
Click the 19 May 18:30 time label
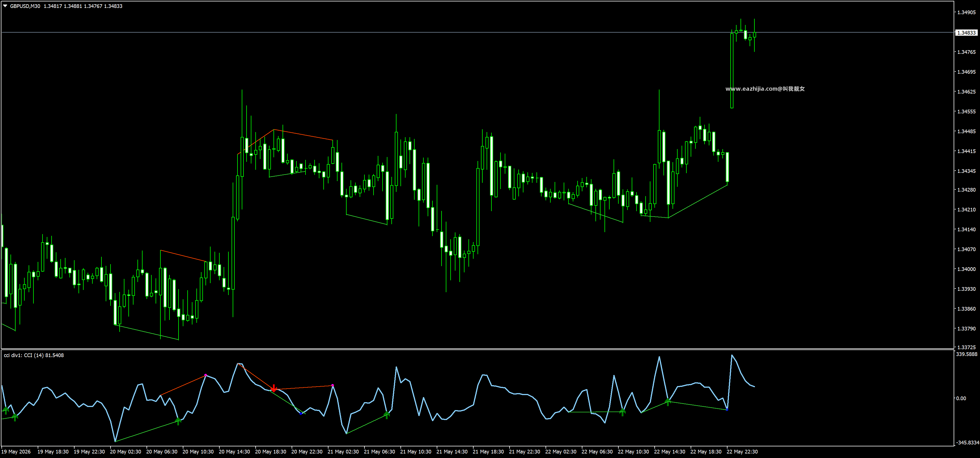tap(53, 451)
